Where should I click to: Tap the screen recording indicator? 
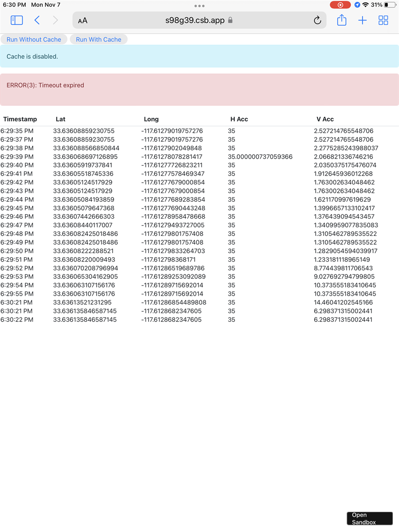coord(340,5)
